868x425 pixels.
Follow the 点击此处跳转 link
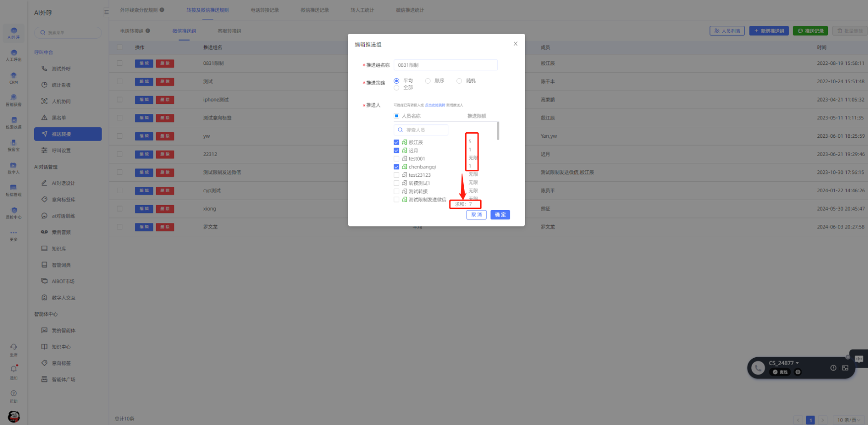[x=434, y=106]
